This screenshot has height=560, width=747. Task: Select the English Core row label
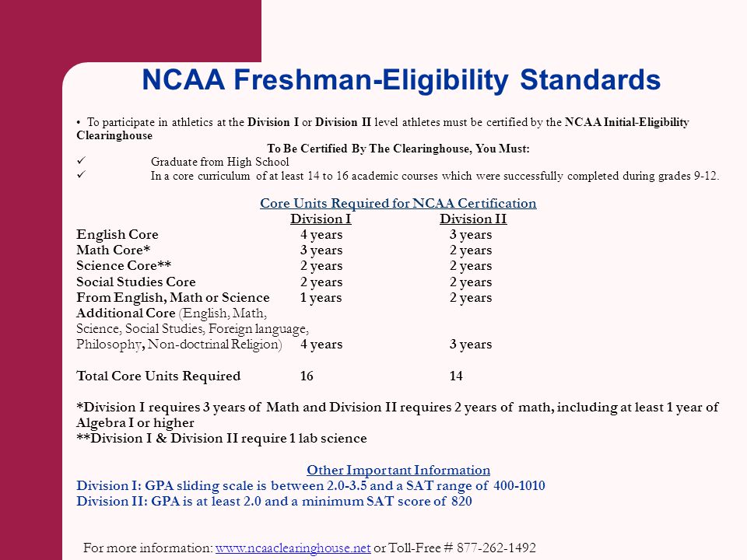117,235
